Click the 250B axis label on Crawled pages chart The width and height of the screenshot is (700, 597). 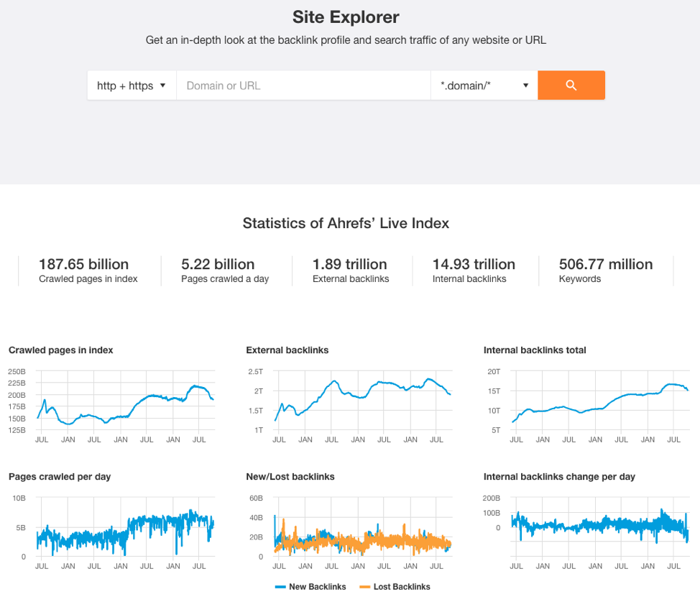click(17, 371)
